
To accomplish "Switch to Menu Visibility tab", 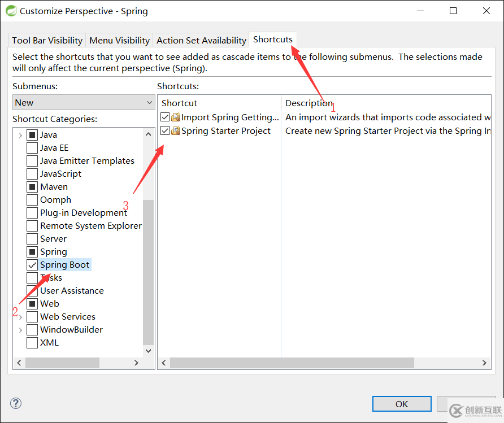I will tap(119, 41).
